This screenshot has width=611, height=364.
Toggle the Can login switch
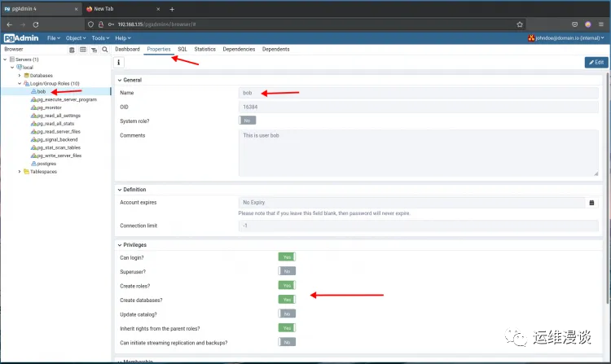click(288, 257)
